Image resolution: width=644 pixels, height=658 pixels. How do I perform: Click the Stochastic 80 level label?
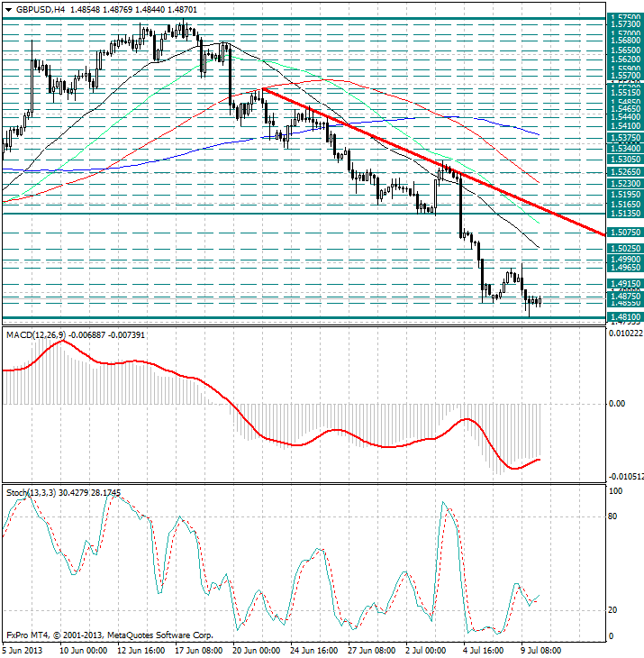coord(612,516)
